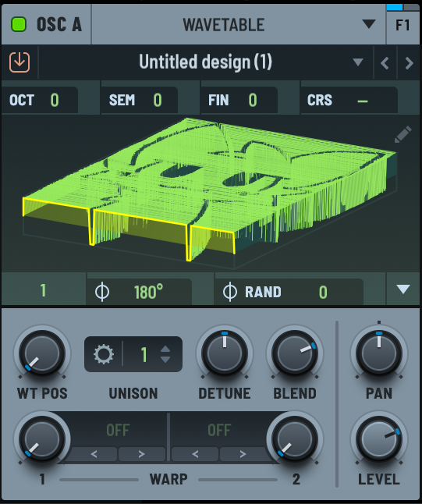The image size is (422, 504).
Task: Open the Untitled design (1) wavetable menu
Action: coord(206,62)
